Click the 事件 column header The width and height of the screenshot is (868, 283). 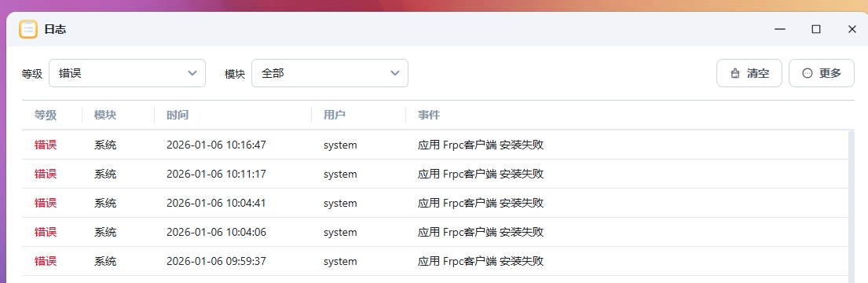pyautogui.click(x=429, y=116)
